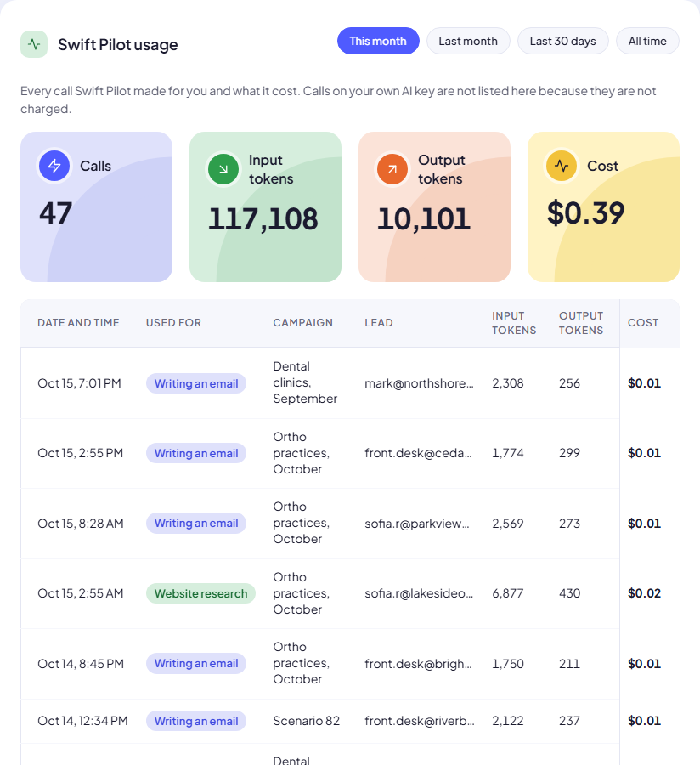Click the front.desk@ceda lead email
700x765 pixels.
click(418, 453)
